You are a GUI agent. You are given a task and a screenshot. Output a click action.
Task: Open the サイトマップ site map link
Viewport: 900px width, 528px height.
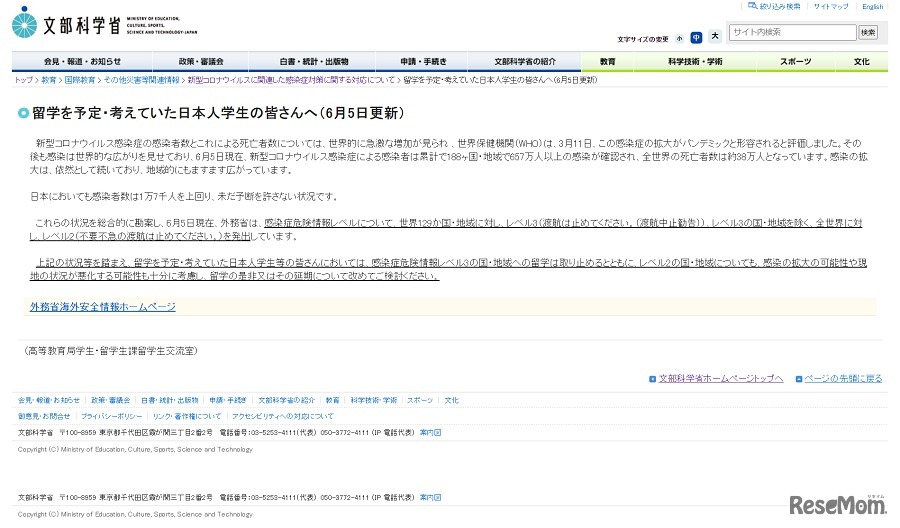point(831,6)
